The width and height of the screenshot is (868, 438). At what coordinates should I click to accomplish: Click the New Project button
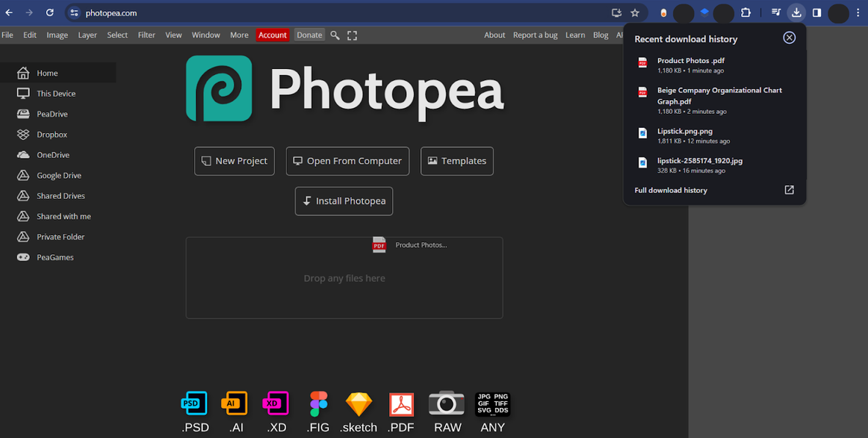coord(234,161)
